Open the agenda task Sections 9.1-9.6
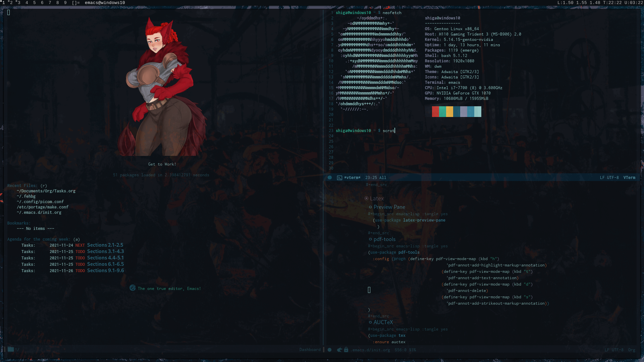Screen dimensions: 644x362 [105, 270]
